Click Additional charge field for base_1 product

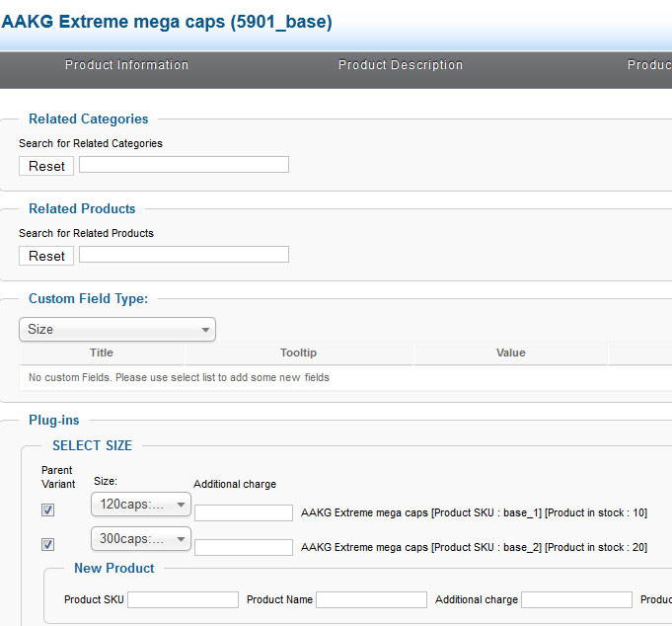point(244,512)
